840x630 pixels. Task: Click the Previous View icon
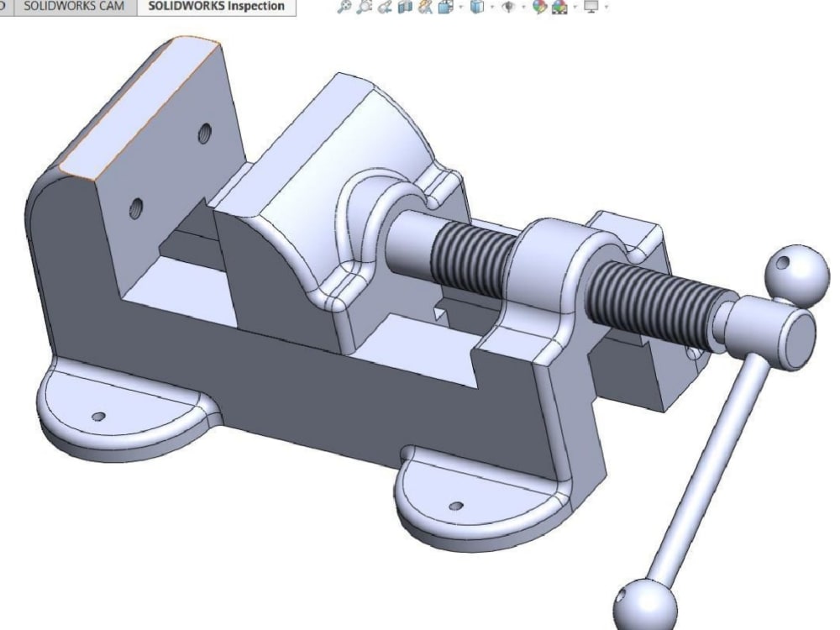click(383, 8)
